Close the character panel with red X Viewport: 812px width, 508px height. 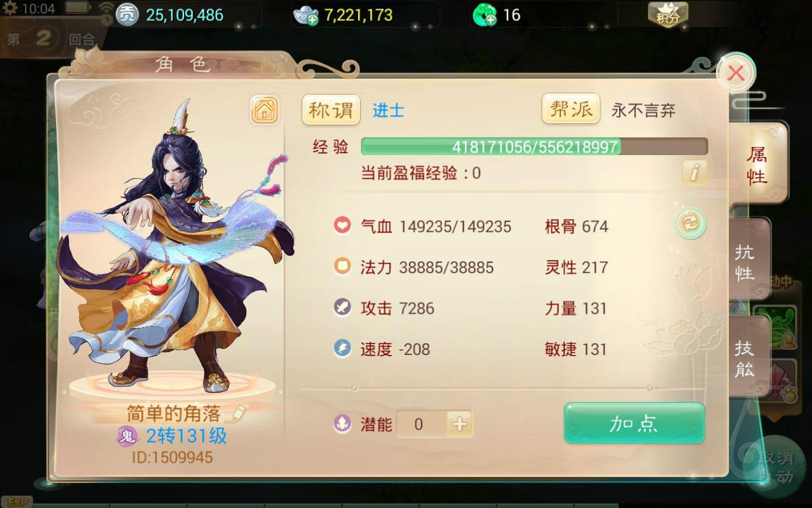(736, 73)
